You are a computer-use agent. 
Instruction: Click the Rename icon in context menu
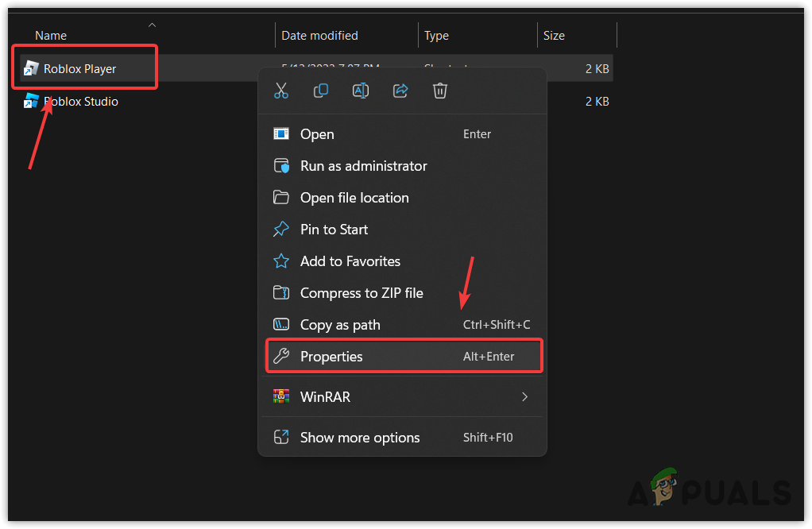361,91
